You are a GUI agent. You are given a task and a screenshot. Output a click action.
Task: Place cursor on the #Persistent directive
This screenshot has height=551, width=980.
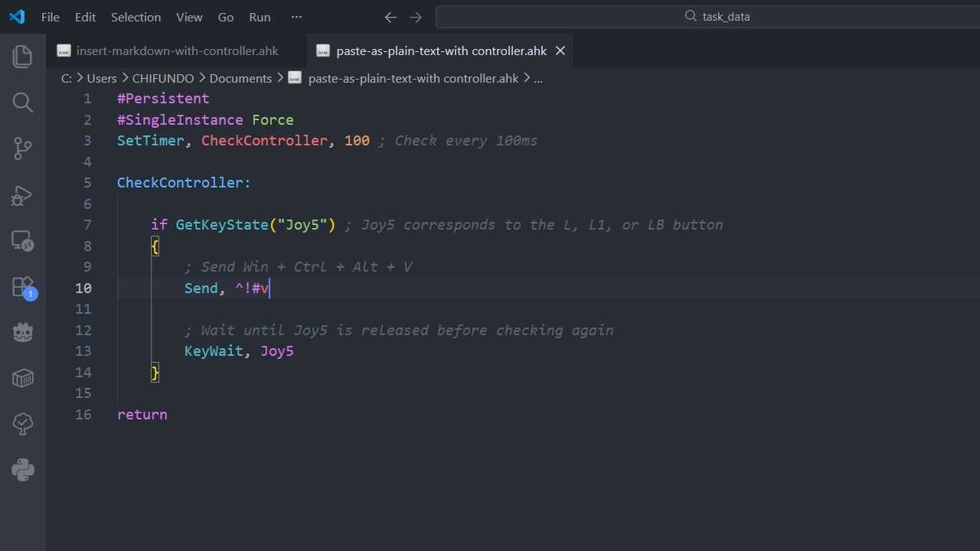163,99
